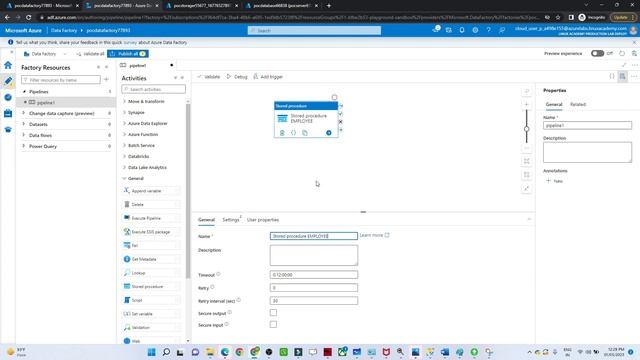Viewport: 640px width, 360px height.
Task: Zoom out the canvas with minus icon
Action: [527, 148]
